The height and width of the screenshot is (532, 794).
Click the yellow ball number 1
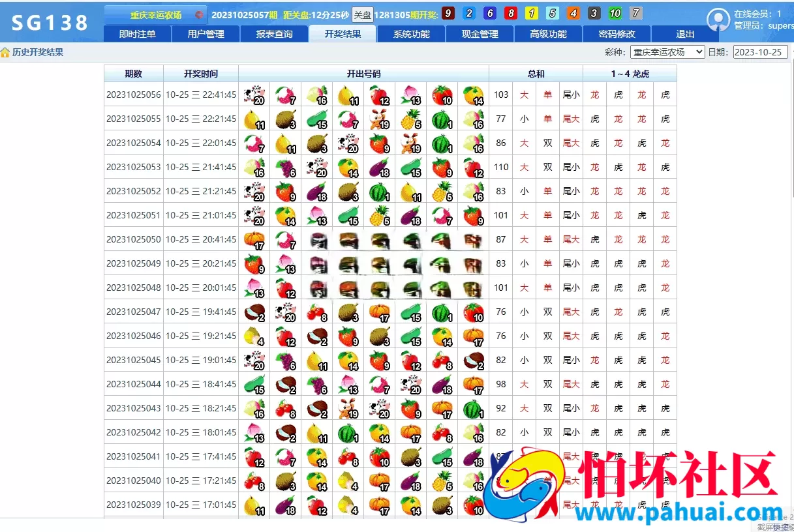532,14
